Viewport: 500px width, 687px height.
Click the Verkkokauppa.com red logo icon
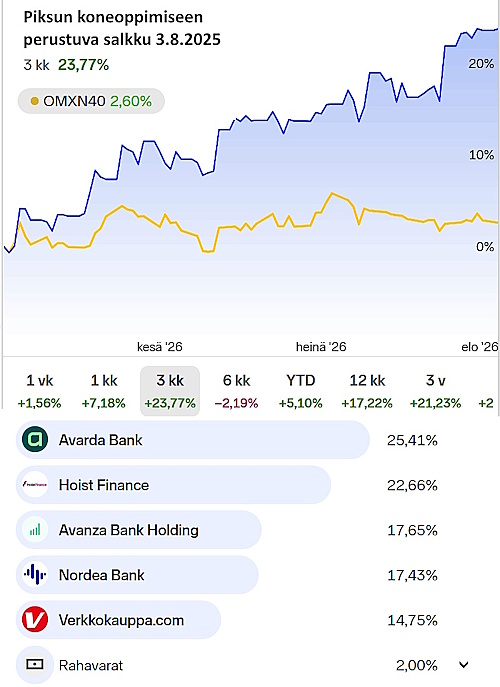(x=35, y=620)
